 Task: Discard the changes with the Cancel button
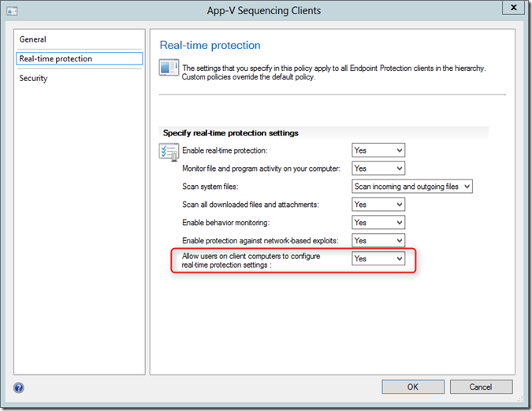point(481,387)
